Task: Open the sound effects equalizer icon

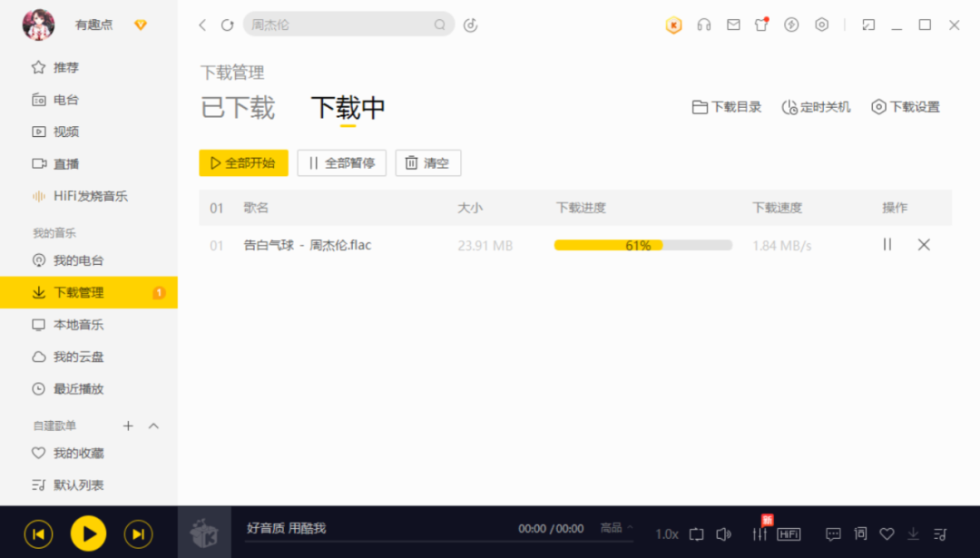Action: click(x=760, y=534)
